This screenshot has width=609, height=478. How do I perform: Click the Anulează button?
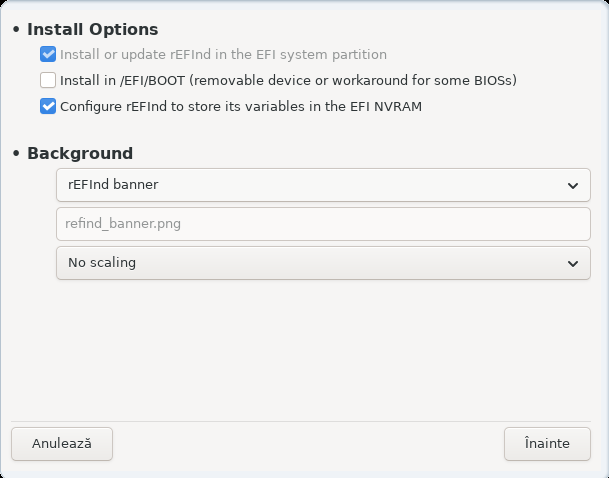[x=62, y=444]
